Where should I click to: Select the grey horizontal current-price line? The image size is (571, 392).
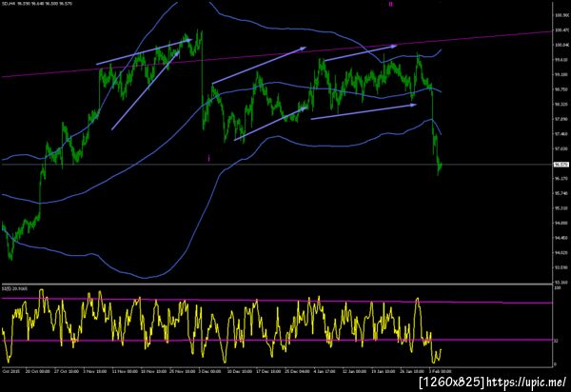(277, 165)
